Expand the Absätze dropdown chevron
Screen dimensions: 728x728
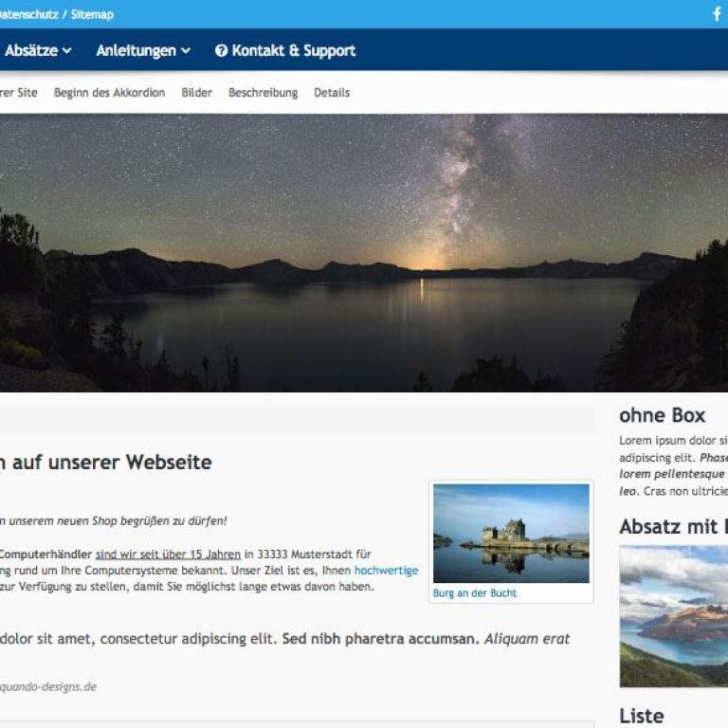67,50
